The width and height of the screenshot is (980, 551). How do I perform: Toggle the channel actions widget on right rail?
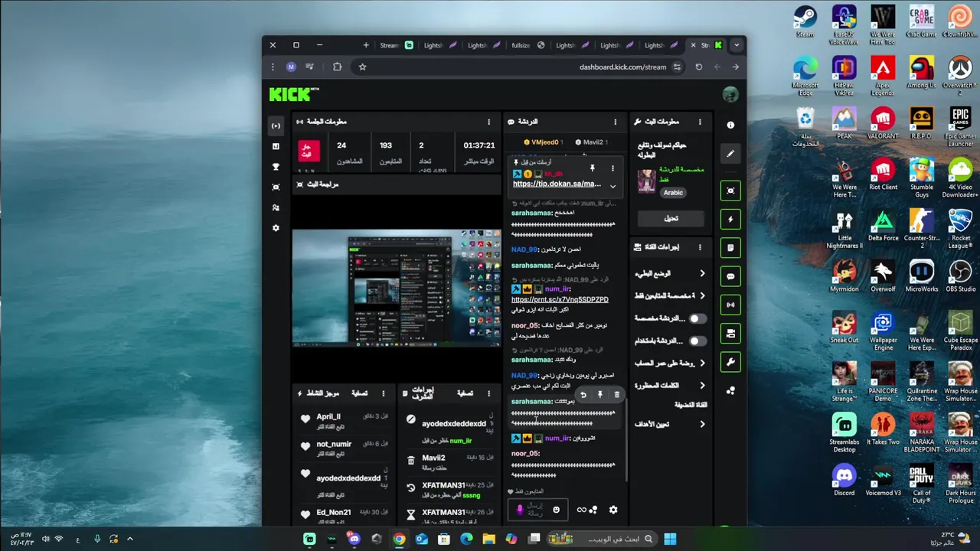(730, 334)
